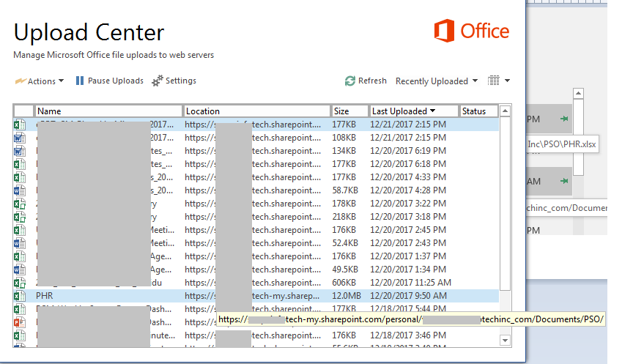Click the Refresh button
This screenshot has height=364, width=633.
click(x=366, y=81)
